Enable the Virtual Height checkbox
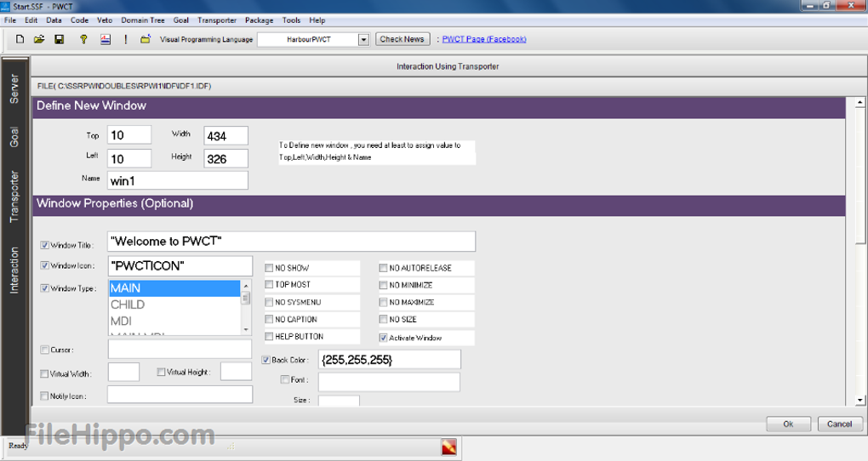 (x=161, y=372)
